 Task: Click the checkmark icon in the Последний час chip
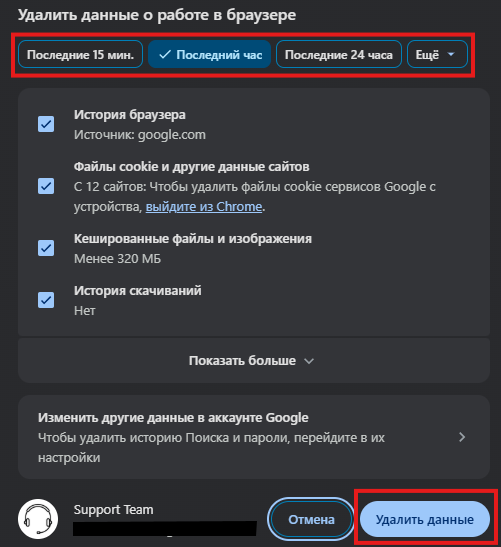click(165, 54)
